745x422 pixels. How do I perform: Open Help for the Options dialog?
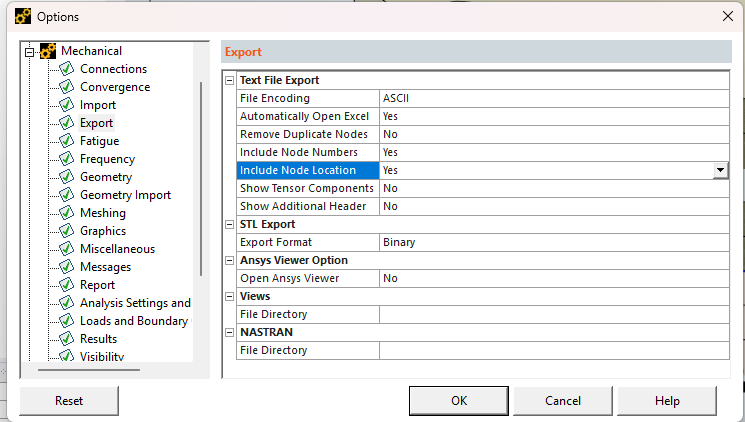(667, 401)
